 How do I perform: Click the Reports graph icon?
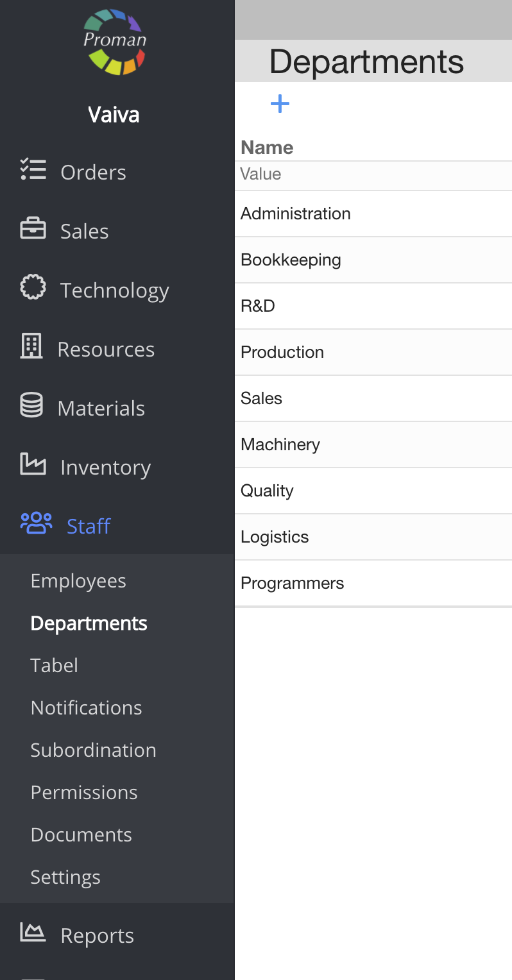click(33, 934)
